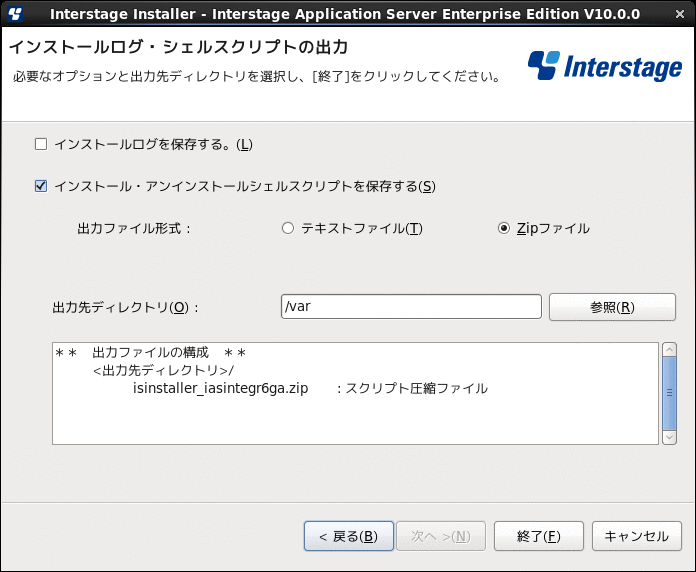
Task: Click isinstaller_iasintegr6ga.zip entry in the output box
Action: [x=221, y=388]
